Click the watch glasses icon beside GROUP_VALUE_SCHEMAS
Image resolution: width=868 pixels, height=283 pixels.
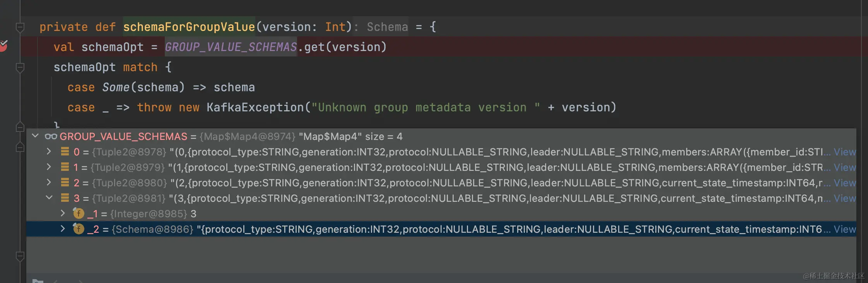click(x=51, y=136)
